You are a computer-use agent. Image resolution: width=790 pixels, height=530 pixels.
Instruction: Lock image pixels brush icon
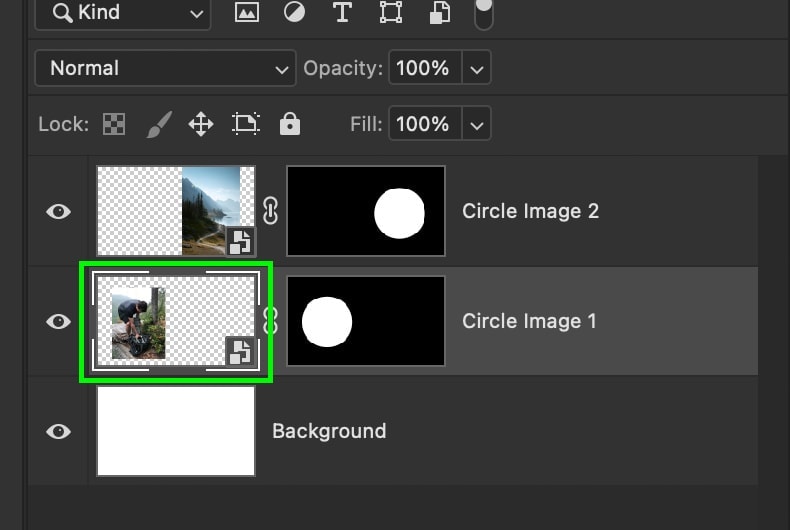tap(159, 124)
